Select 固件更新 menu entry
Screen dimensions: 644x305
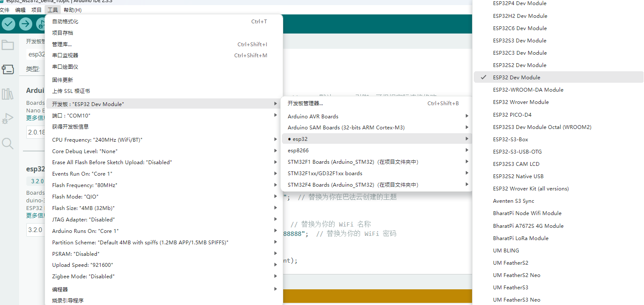164,80
